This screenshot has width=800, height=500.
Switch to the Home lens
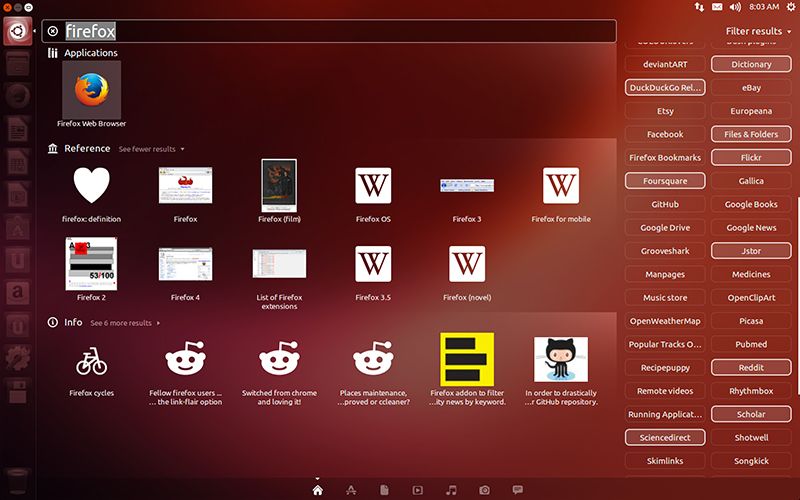point(317,490)
